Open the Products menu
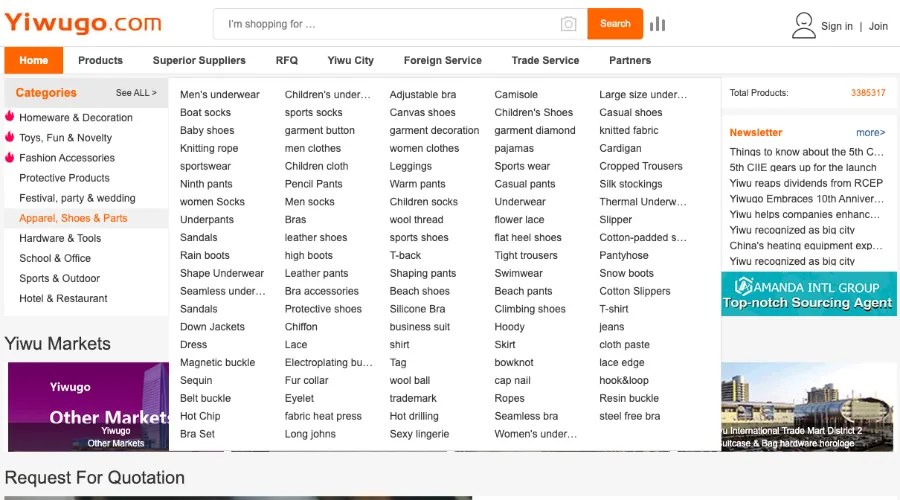The width and height of the screenshot is (900, 500). (x=100, y=60)
